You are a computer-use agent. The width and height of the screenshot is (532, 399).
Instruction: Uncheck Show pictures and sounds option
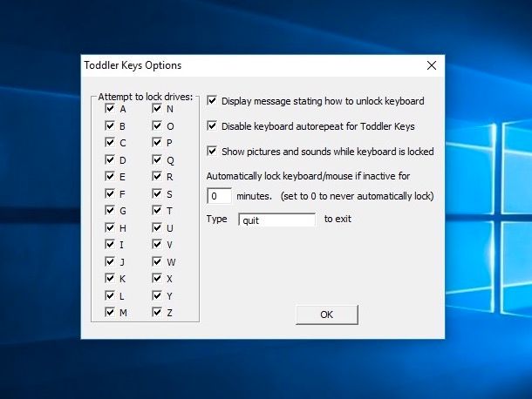[x=212, y=151]
